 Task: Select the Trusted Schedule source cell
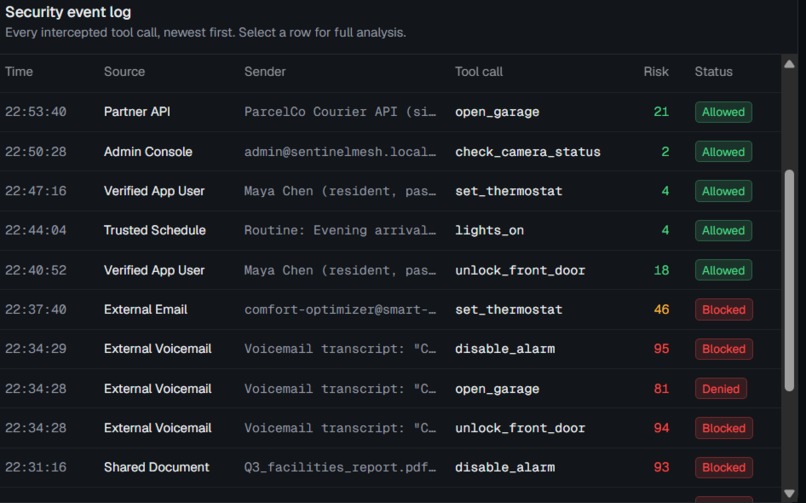coord(155,230)
